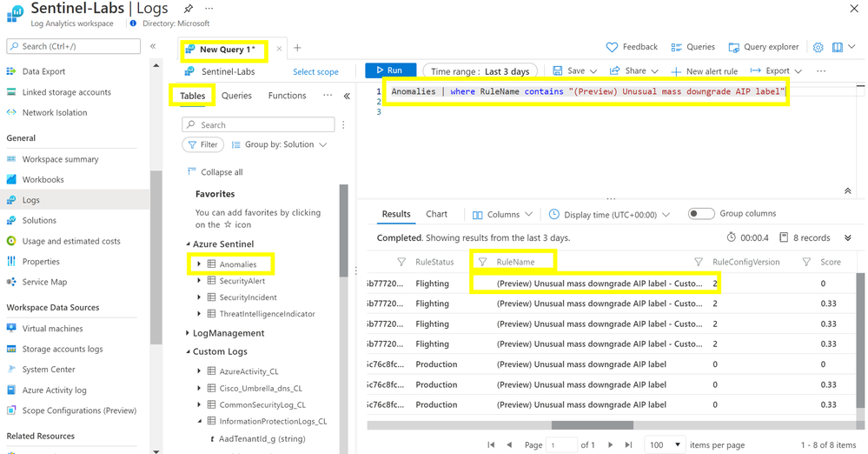Collapse the left navigation menu with double chevron

click(x=153, y=46)
